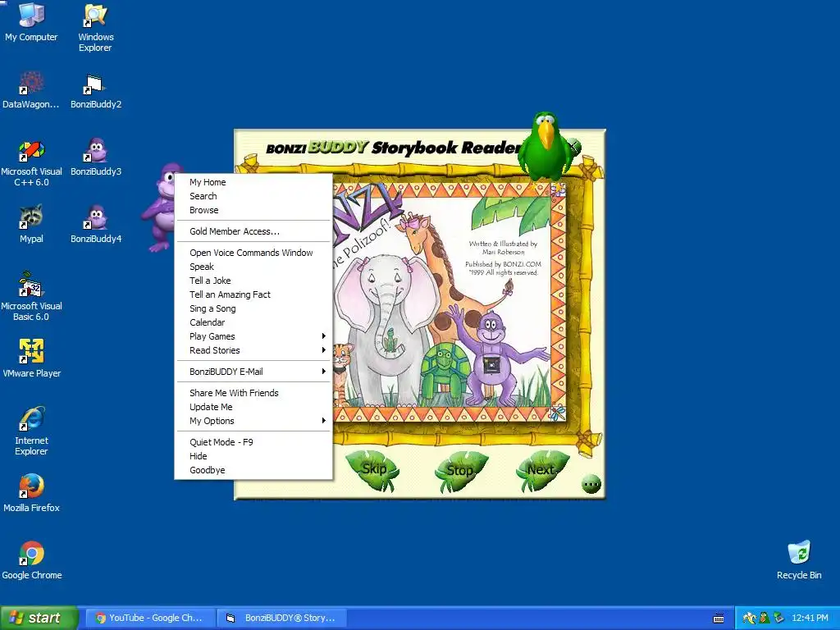Select Update Me menu item
840x630 pixels.
click(x=253, y=407)
